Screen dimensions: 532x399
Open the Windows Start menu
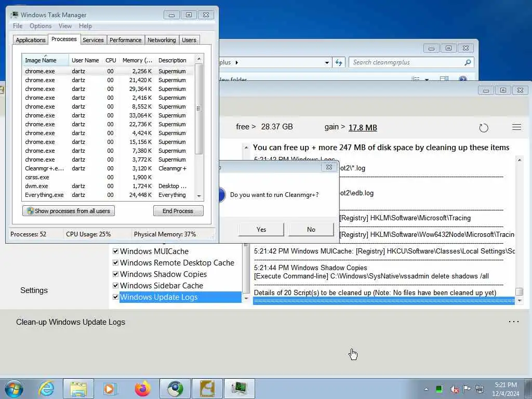[14, 389]
